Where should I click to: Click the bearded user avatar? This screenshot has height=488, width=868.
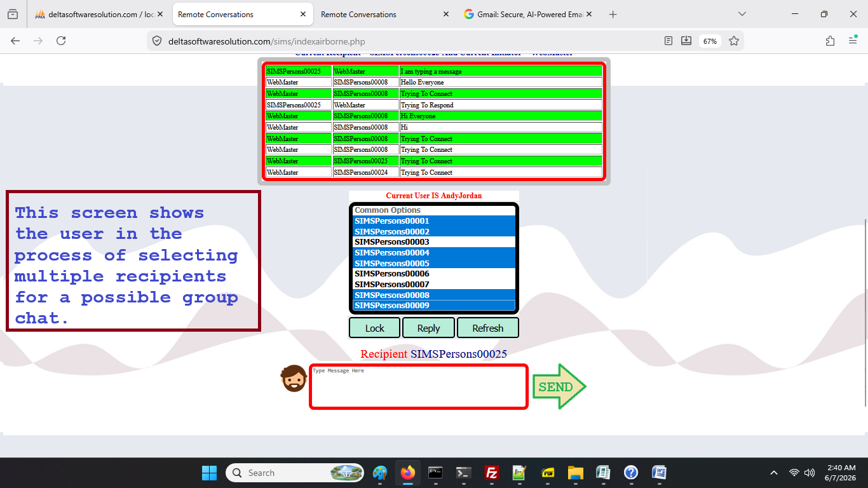point(294,379)
